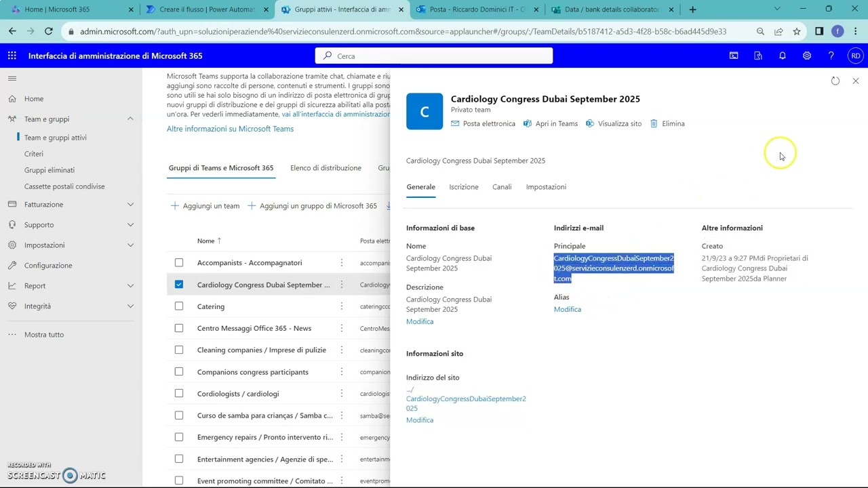Screen dimensions: 868x488
Task: Open options dots for Centro Messaggi row
Action: click(x=342, y=328)
